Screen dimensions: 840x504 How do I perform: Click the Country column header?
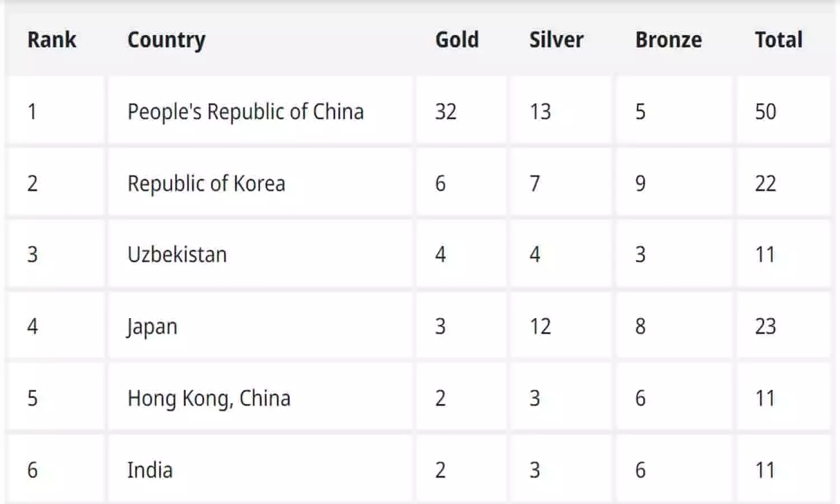166,40
